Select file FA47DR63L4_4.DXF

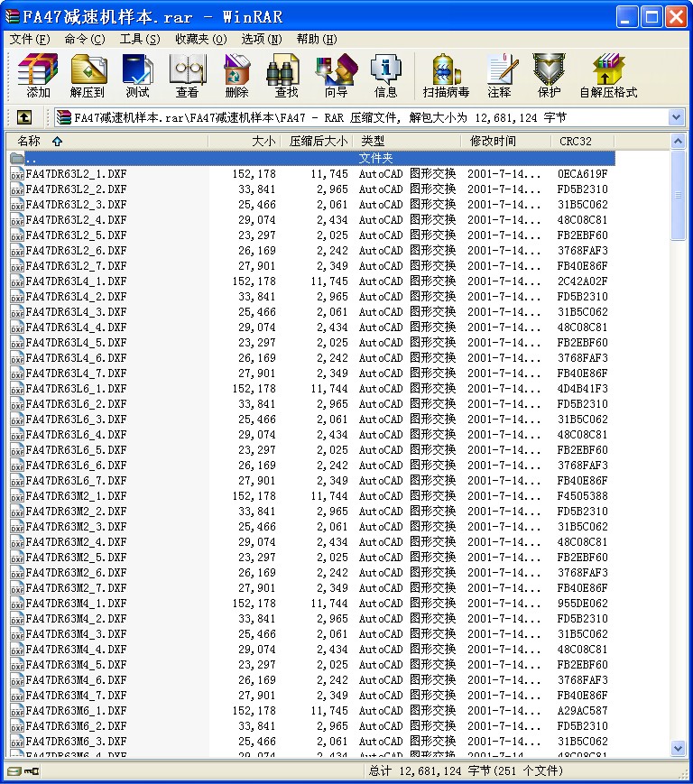pos(76,327)
